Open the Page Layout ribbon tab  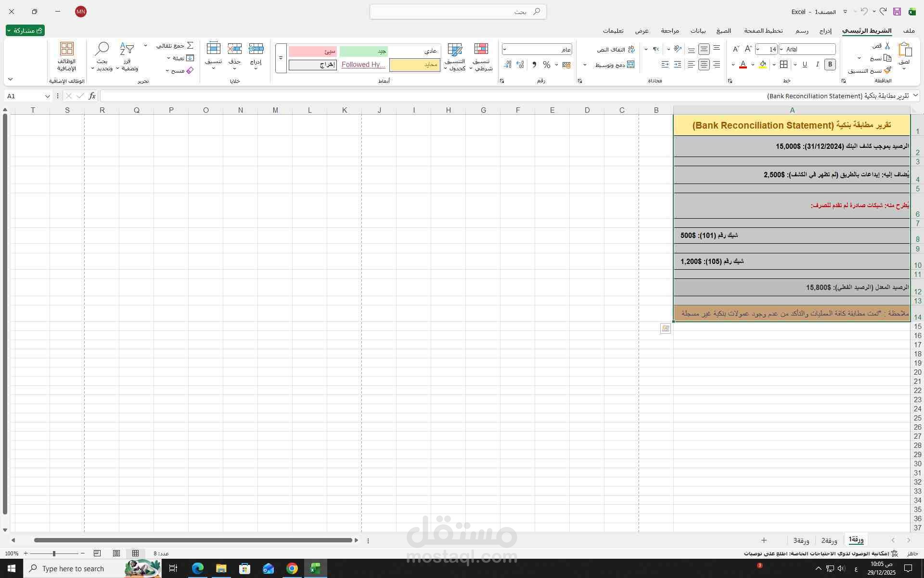763,31
